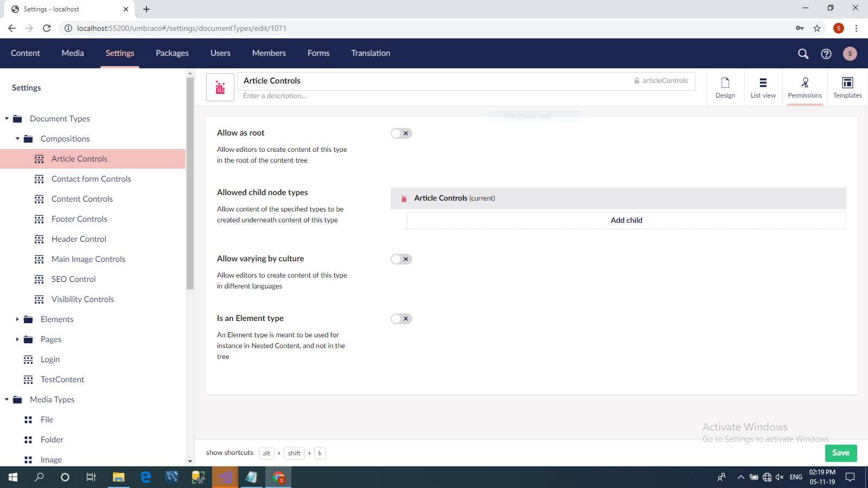Open Task View on the taskbar
The width and height of the screenshot is (868, 488).
pyautogui.click(x=91, y=477)
